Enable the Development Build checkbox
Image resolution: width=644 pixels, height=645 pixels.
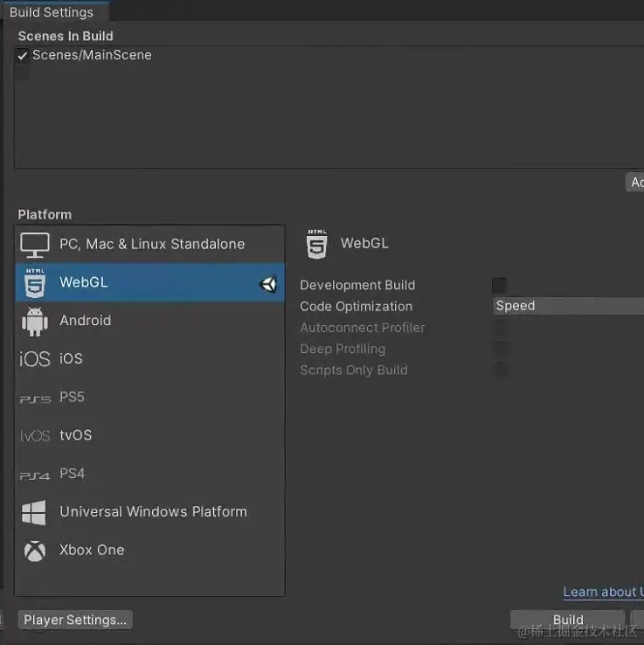point(499,285)
